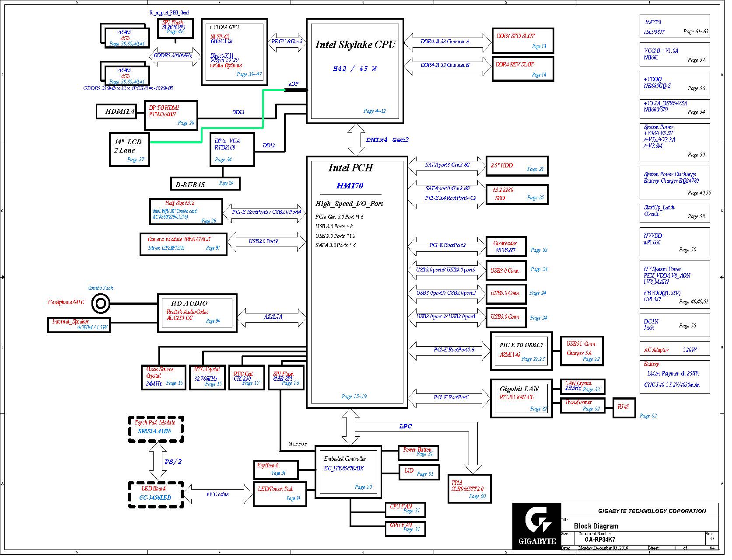Select the TPM SLB9665TT2.0 box
The height and width of the screenshot is (560, 732).
[469, 489]
